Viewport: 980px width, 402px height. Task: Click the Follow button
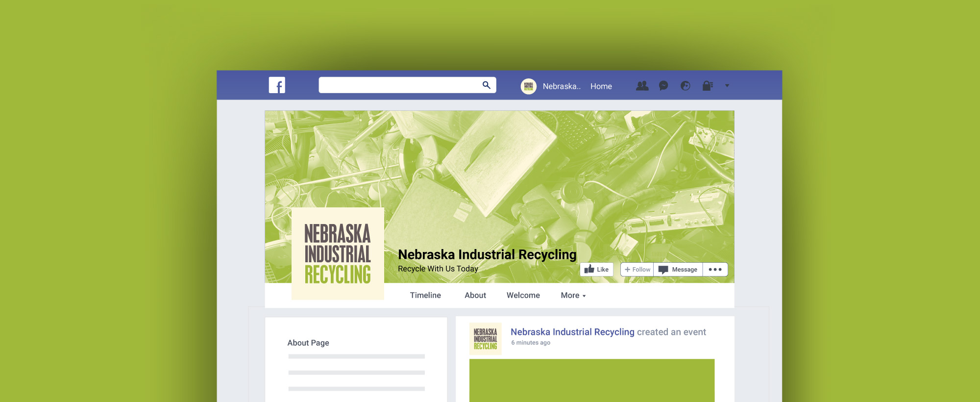pyautogui.click(x=637, y=270)
